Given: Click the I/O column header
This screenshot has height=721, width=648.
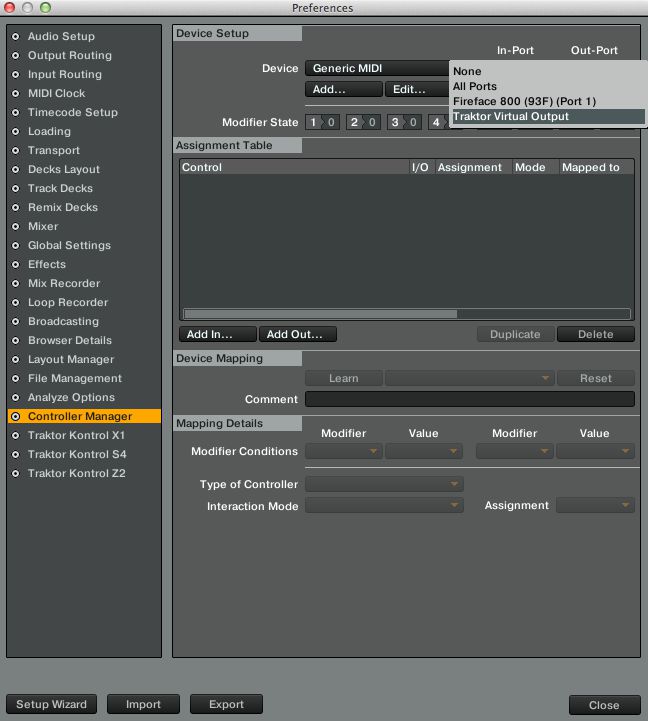Looking at the screenshot, I should [x=422, y=167].
